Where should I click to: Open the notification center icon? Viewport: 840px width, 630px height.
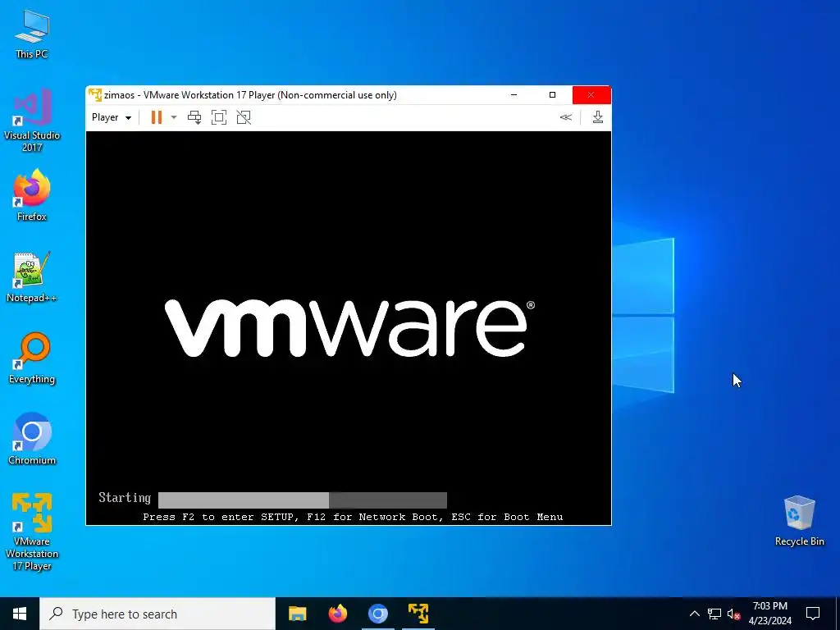(x=813, y=614)
